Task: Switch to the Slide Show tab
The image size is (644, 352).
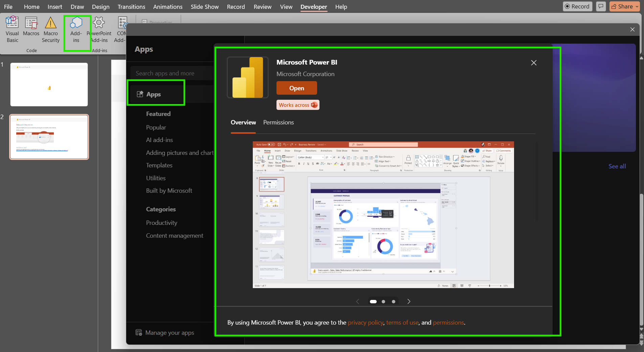Action: click(204, 7)
